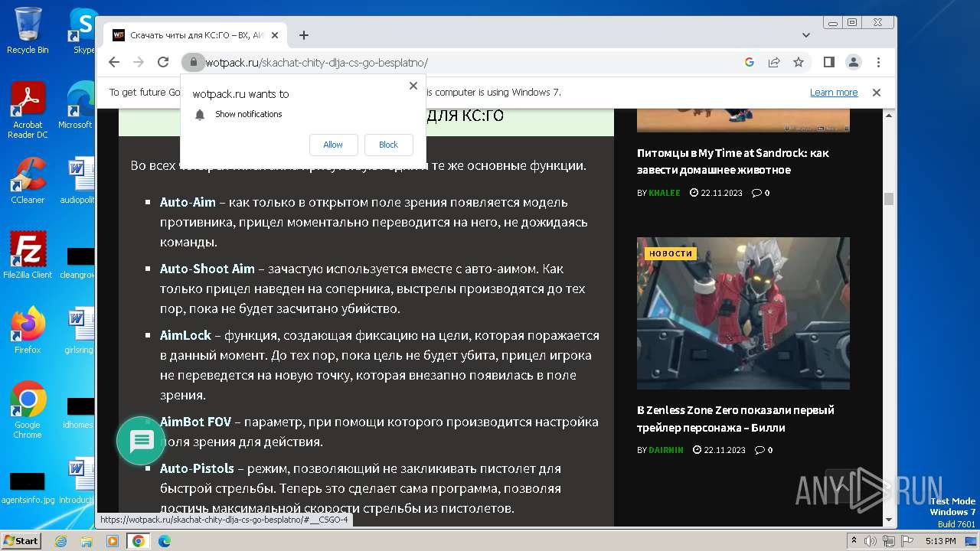Block notifications from wotpack.ru
This screenshot has height=551, width=980.
point(389,145)
